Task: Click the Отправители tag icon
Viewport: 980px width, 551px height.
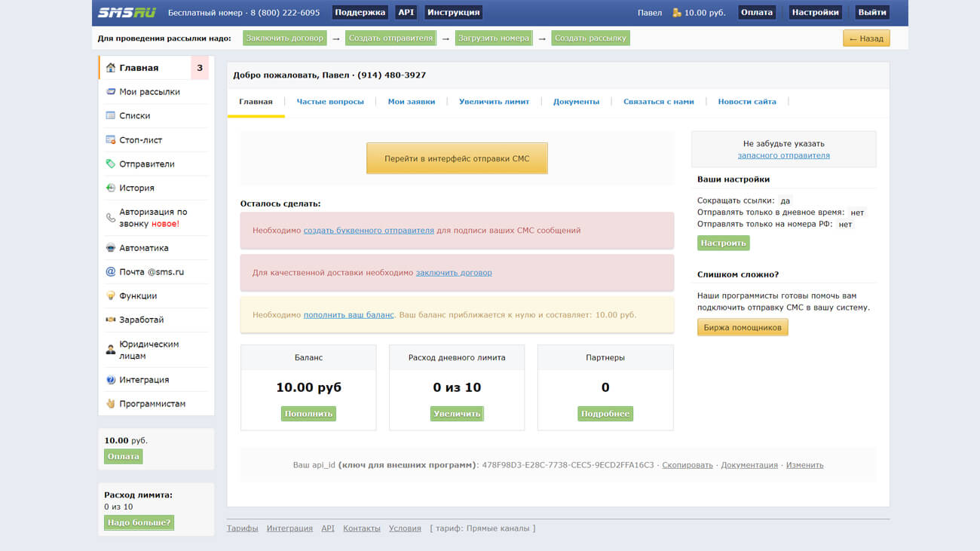Action: coord(111,164)
